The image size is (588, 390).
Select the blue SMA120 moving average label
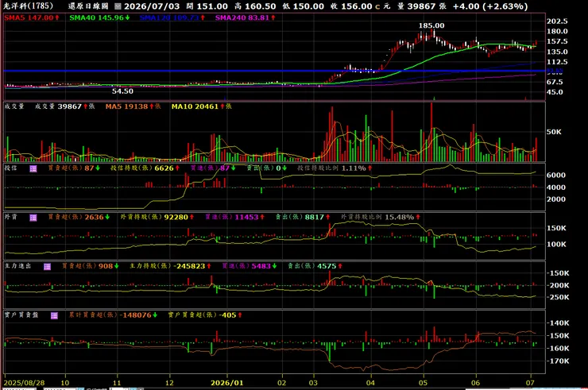(x=172, y=17)
